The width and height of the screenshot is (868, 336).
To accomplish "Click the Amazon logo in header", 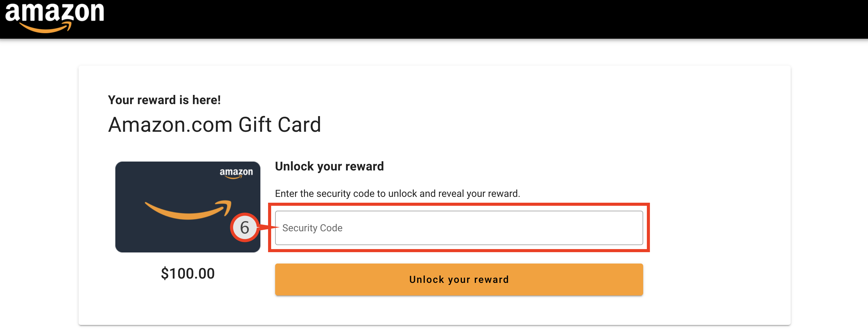I will (x=55, y=18).
